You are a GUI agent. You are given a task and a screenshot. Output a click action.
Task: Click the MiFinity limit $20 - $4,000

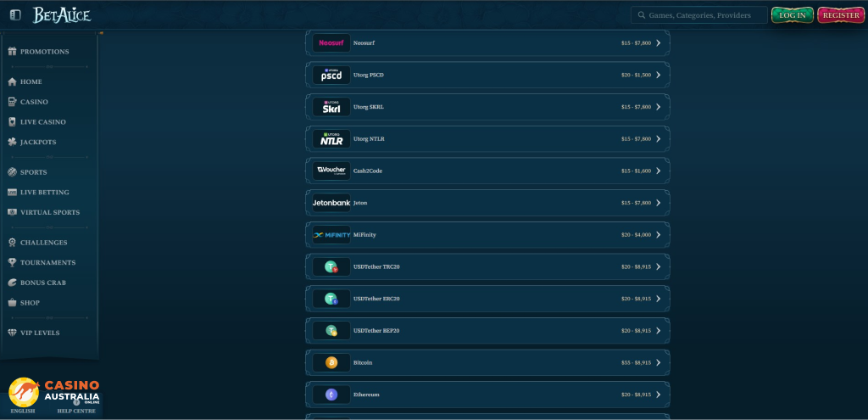point(636,235)
